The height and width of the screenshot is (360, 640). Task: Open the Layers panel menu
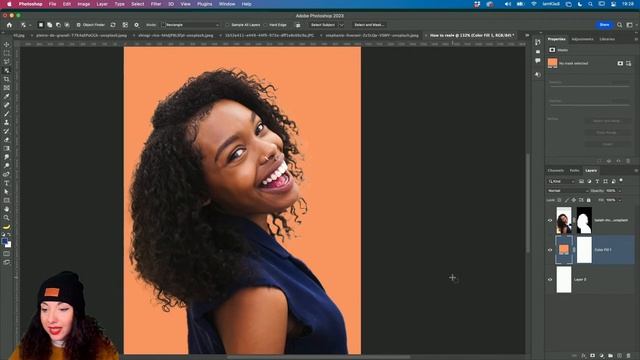click(x=636, y=171)
